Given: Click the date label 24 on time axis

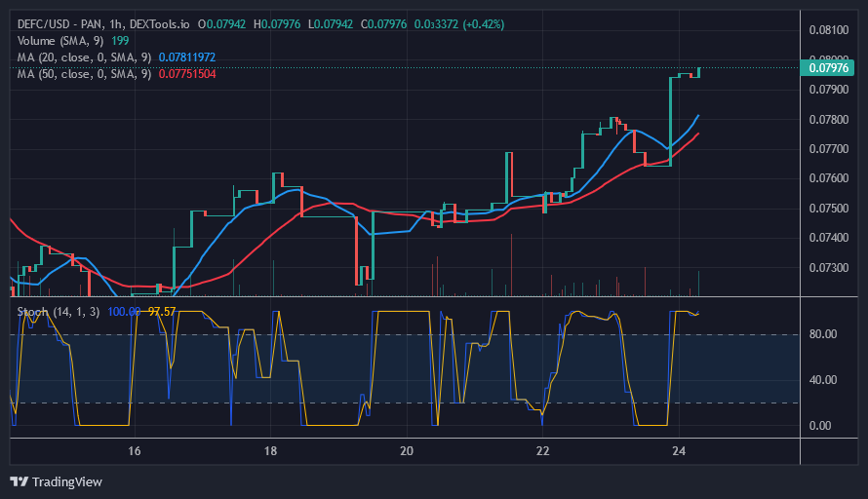Looking at the screenshot, I should tap(679, 451).
